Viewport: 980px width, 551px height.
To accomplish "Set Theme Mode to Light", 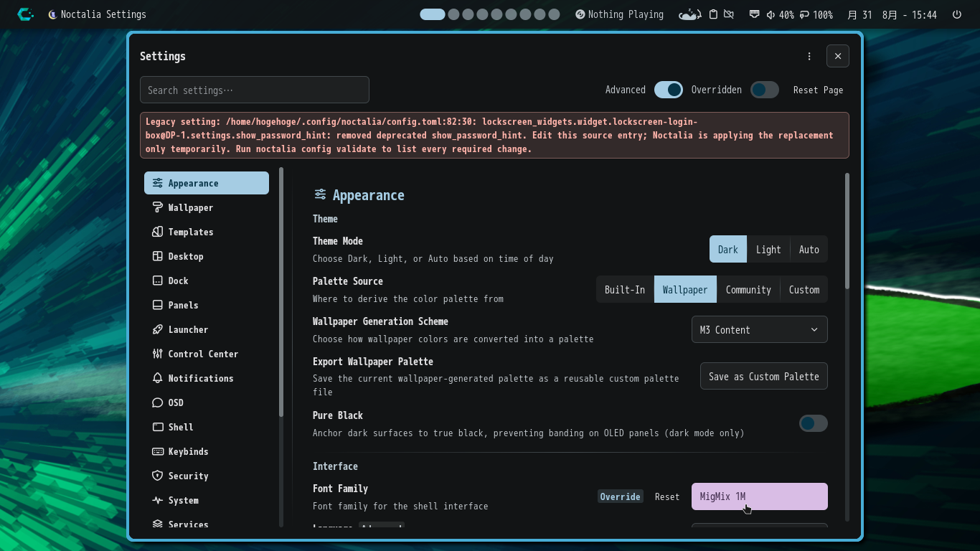I will [x=768, y=250].
